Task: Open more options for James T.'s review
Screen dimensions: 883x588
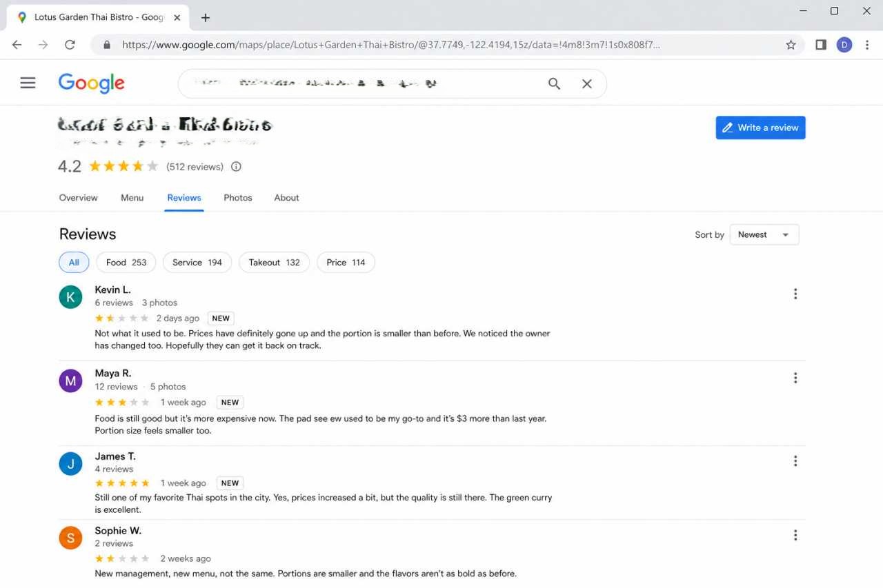Action: 795,460
